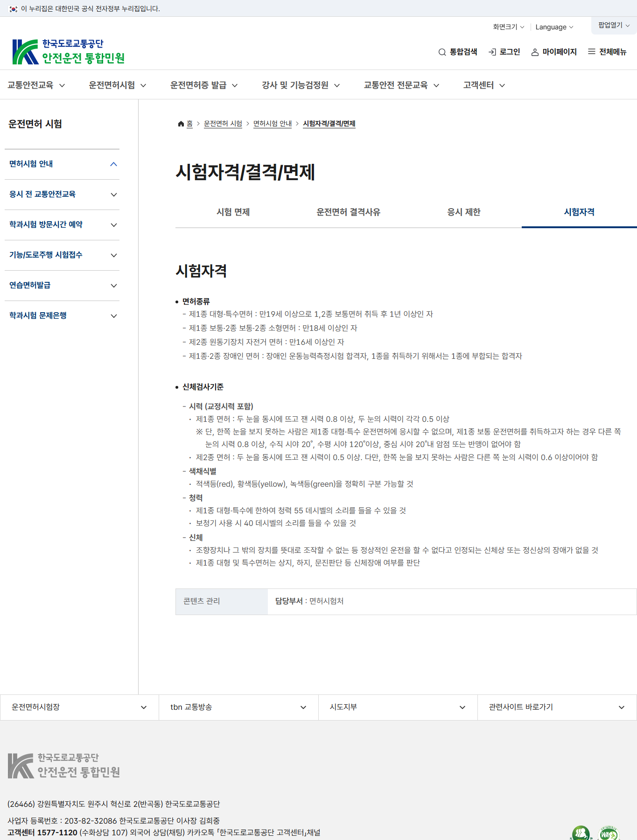Click the Korean flag icon in top banner

pos(14,9)
